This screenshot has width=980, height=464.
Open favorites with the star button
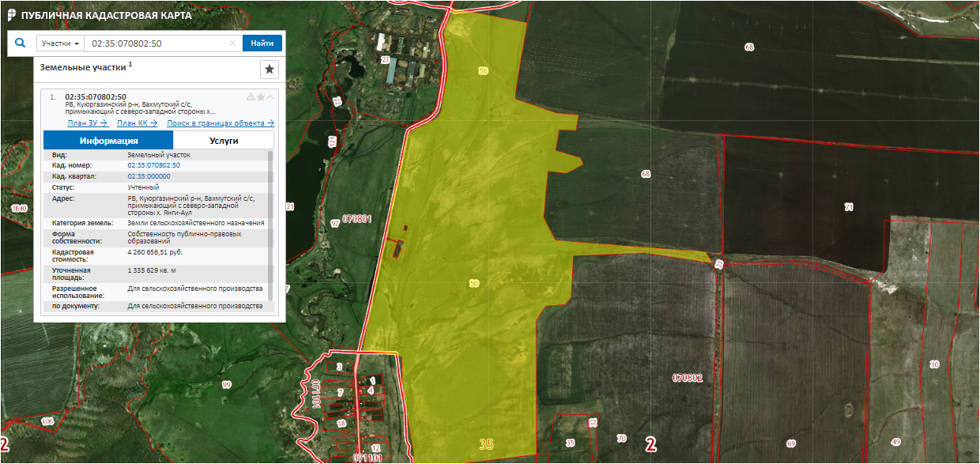269,70
